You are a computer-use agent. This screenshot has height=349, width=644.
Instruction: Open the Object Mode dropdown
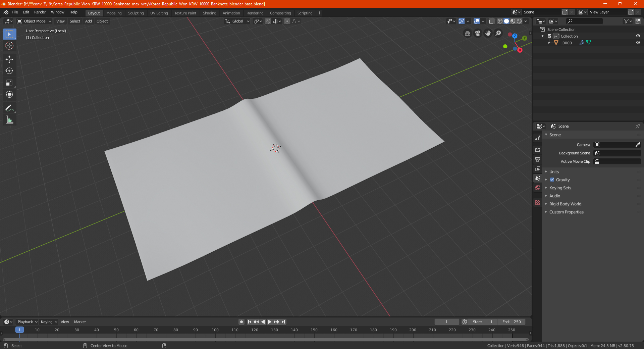[34, 21]
